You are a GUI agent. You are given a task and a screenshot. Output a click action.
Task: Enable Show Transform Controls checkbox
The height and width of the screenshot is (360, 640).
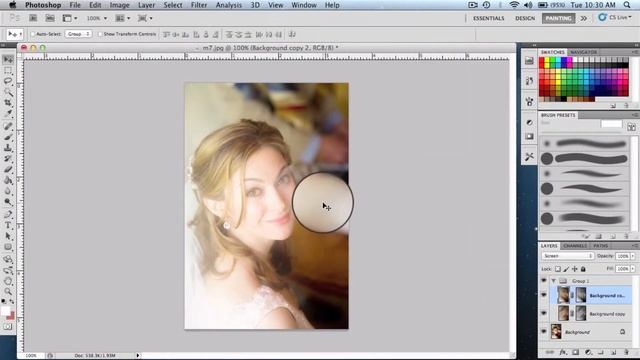click(x=100, y=34)
